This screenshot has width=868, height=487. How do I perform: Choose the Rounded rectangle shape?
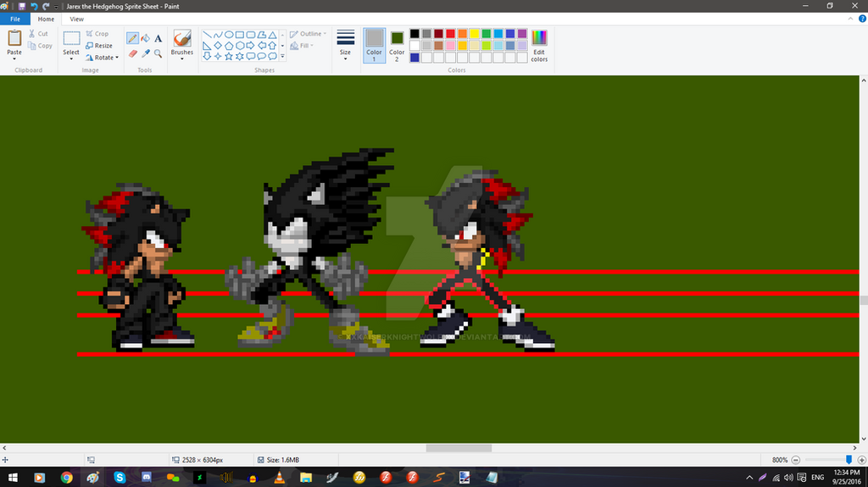251,35
